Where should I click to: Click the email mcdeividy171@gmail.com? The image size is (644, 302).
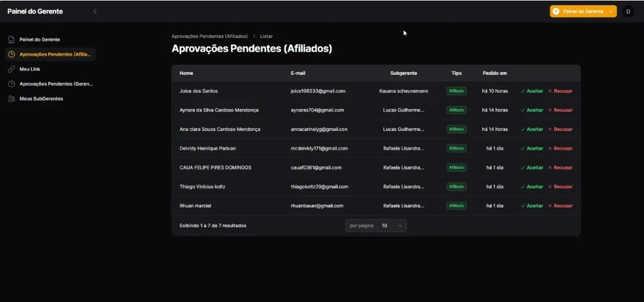tap(319, 148)
